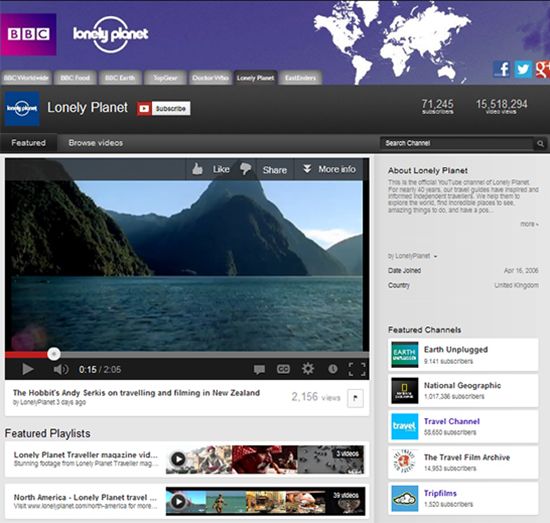Viewport: 550px width, 523px height.
Task: Click the watch later clock icon
Action: point(333,369)
